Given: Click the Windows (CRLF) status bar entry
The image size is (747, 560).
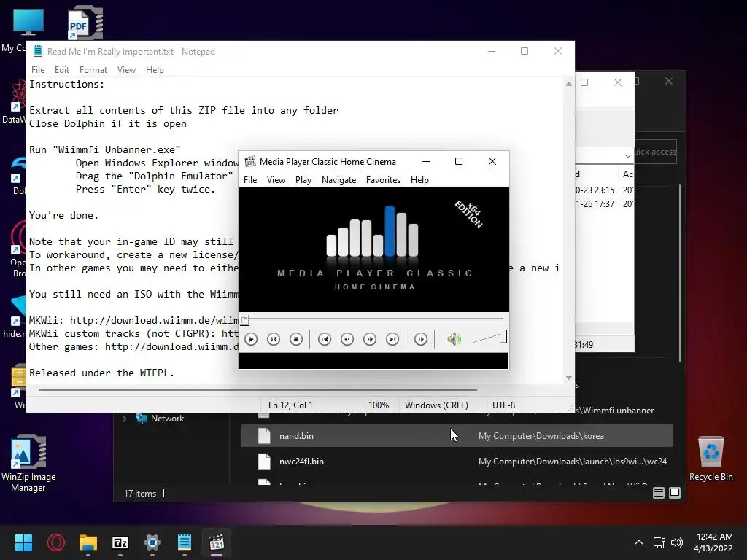Looking at the screenshot, I should click(x=436, y=405).
